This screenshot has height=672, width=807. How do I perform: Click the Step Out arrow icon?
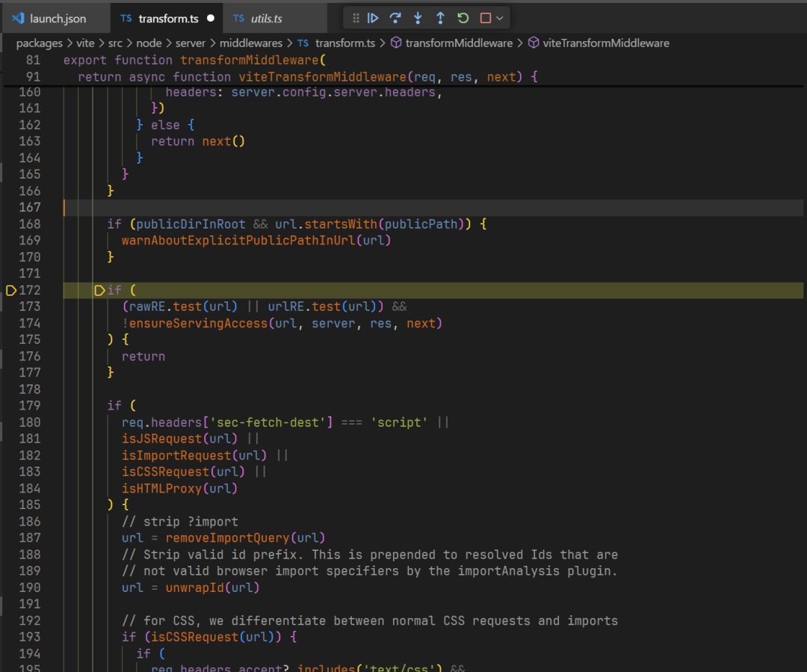(x=440, y=18)
